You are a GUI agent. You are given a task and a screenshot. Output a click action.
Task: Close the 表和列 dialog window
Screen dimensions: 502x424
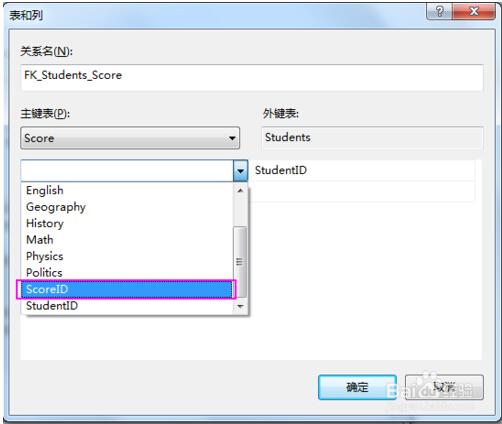[474, 12]
